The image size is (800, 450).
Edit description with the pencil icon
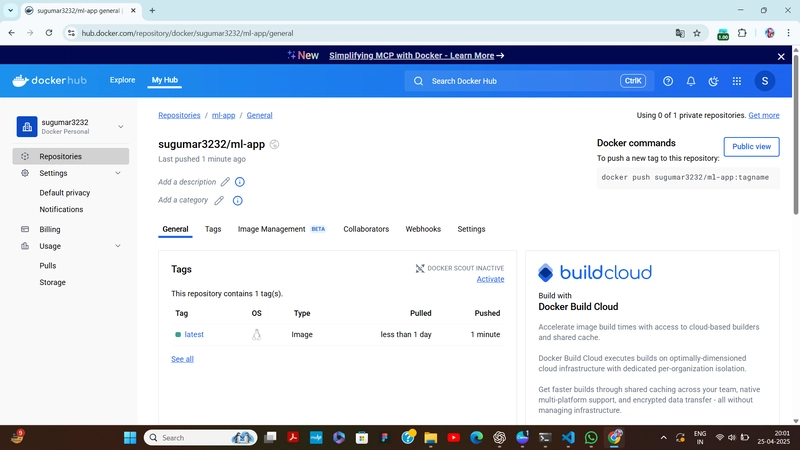(x=225, y=182)
